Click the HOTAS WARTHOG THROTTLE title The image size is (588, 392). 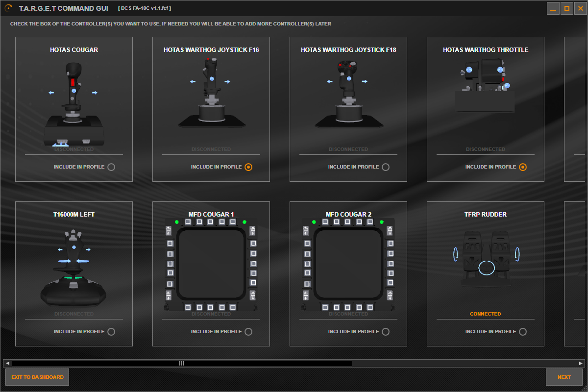click(486, 50)
